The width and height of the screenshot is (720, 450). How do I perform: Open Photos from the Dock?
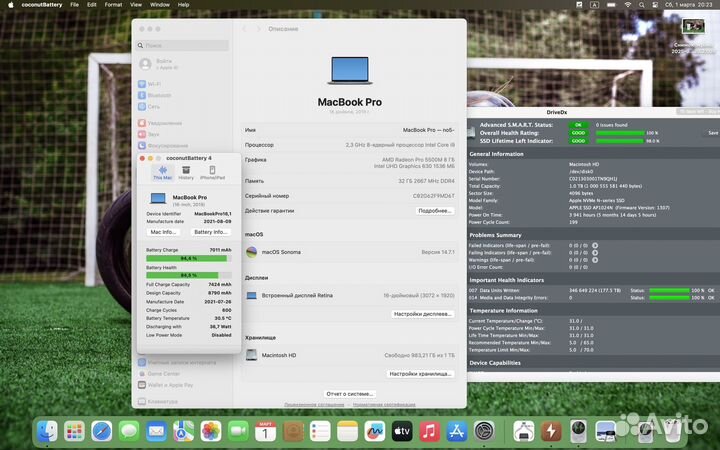point(211,431)
